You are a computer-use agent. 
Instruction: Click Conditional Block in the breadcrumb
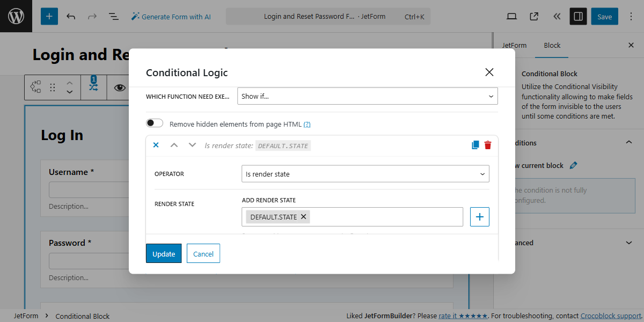tap(83, 316)
